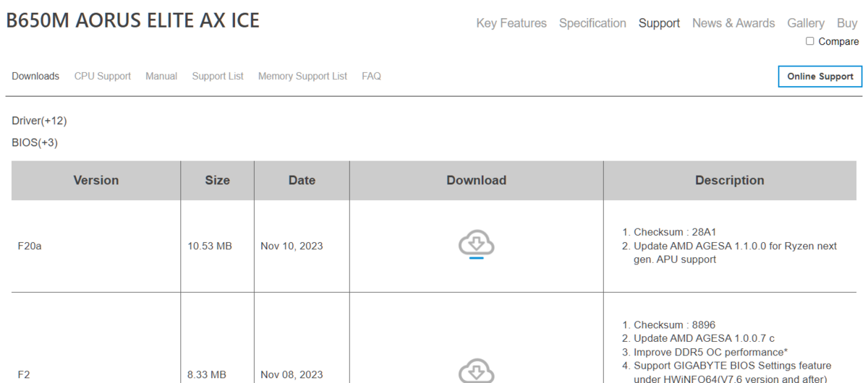Select the Support tab
Screen dimensions: 868x383
click(x=659, y=23)
